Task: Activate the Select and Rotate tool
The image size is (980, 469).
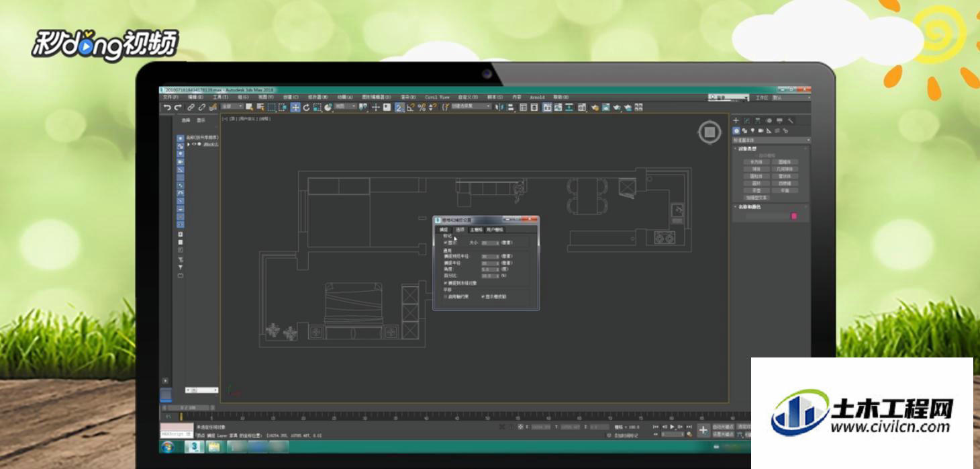Action: (306, 107)
